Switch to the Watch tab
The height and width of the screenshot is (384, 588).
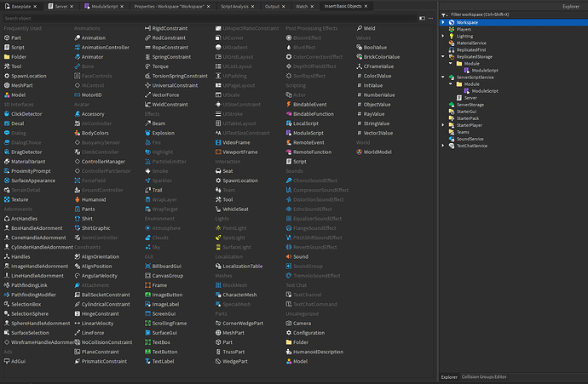302,6
